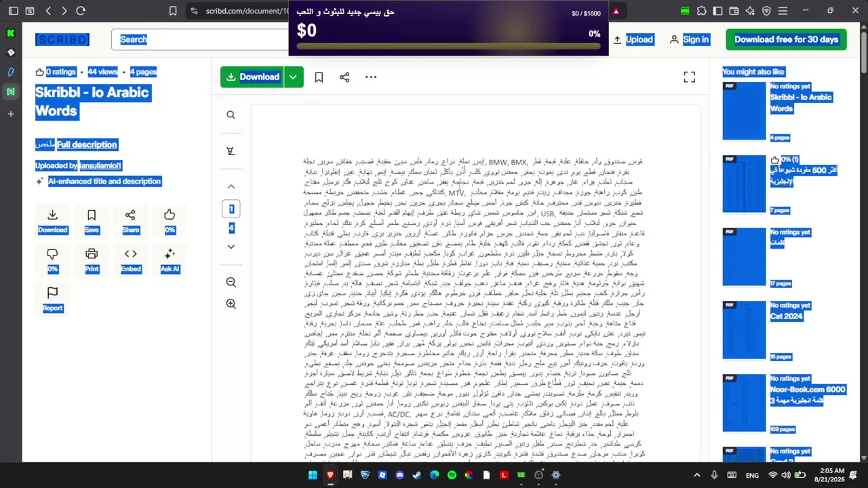868x488 pixels.
Task: Open the 17 pages recommended document thumbnail
Action: (x=744, y=257)
